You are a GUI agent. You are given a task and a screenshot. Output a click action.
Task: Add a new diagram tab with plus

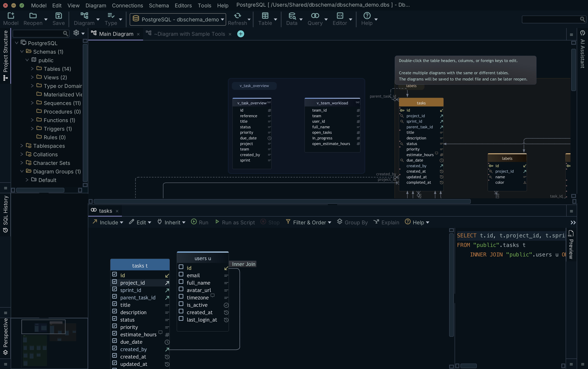(x=241, y=34)
